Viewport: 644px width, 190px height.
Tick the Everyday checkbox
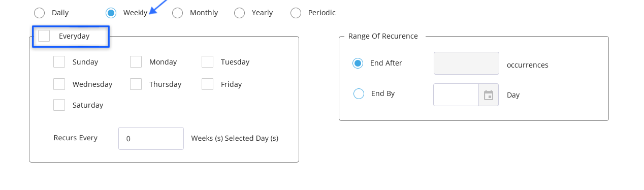coord(44,36)
